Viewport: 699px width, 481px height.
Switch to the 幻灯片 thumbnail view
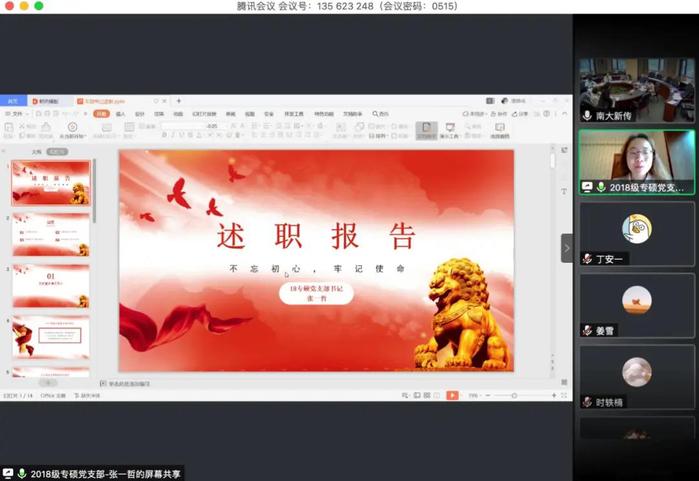point(57,152)
